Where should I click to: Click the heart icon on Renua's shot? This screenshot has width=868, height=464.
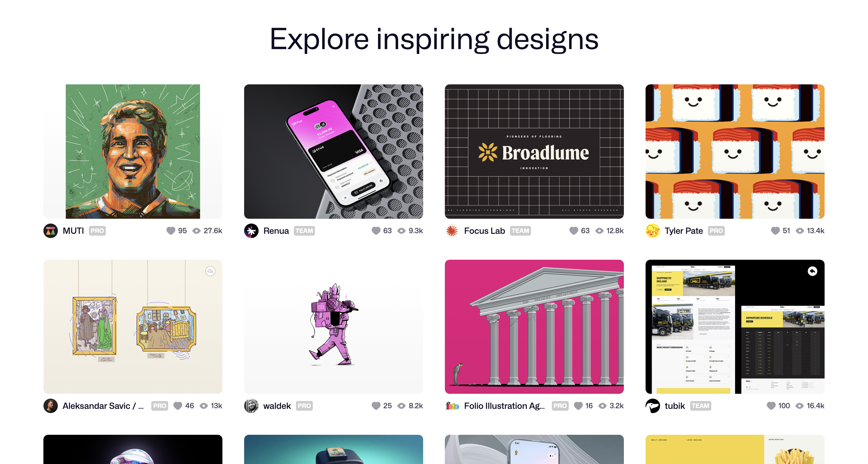click(376, 230)
